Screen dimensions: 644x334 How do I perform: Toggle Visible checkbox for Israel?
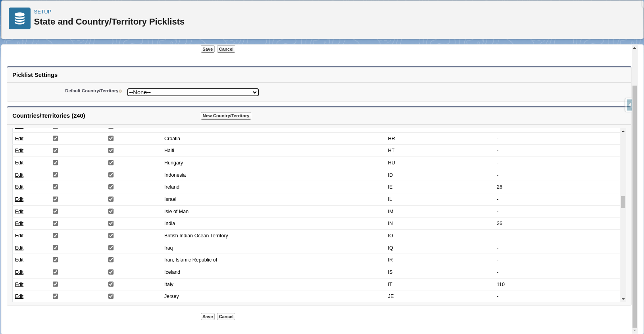coord(111,199)
